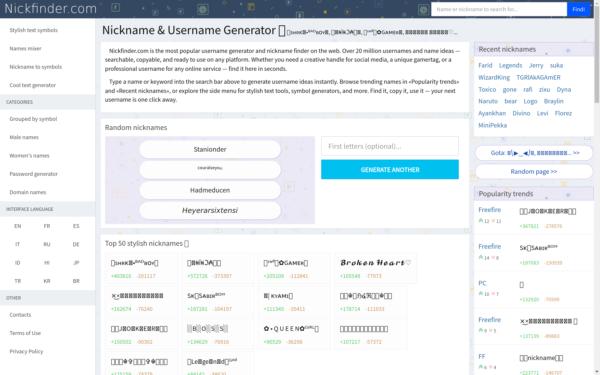Browse Male names category
This screenshot has height=375, width=600.
point(24,137)
